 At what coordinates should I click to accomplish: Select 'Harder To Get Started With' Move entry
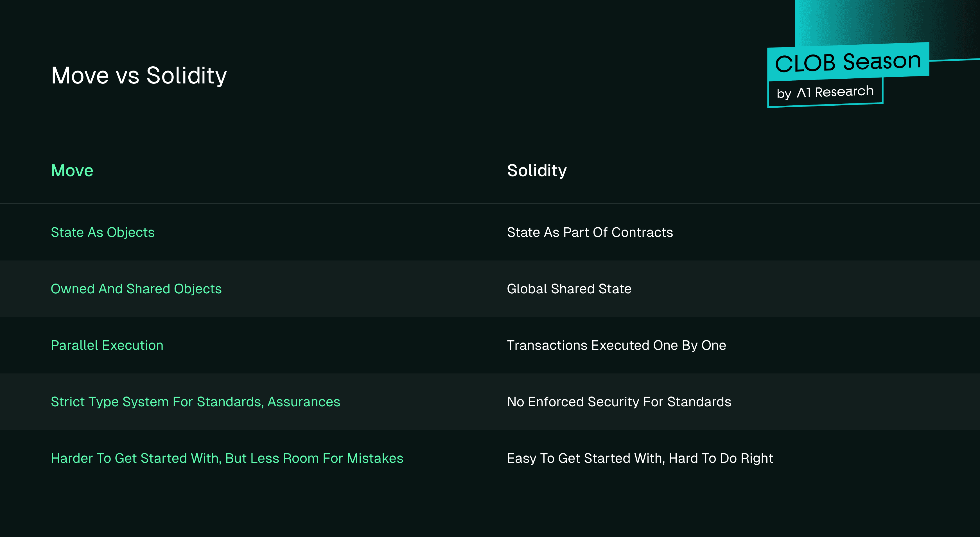point(227,458)
